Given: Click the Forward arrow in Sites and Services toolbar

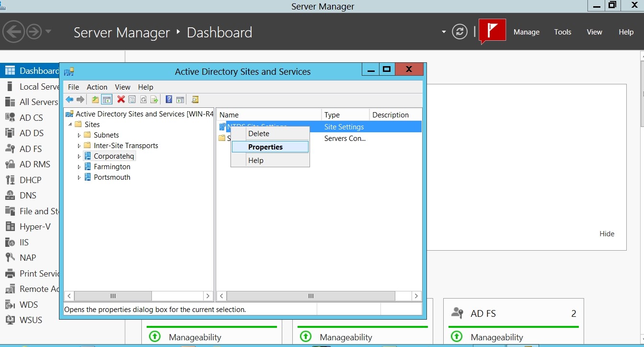Looking at the screenshot, I should click(x=80, y=100).
